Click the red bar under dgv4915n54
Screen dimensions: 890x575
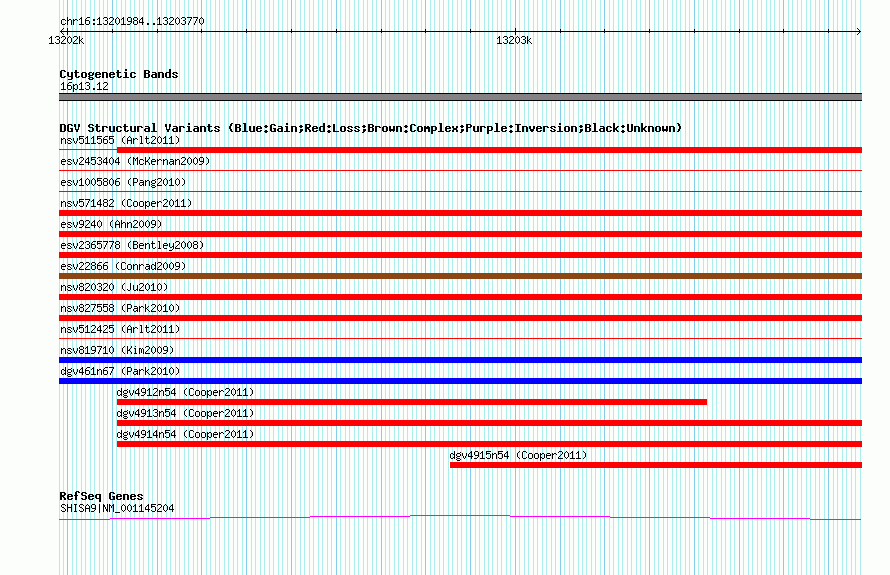pos(656,465)
